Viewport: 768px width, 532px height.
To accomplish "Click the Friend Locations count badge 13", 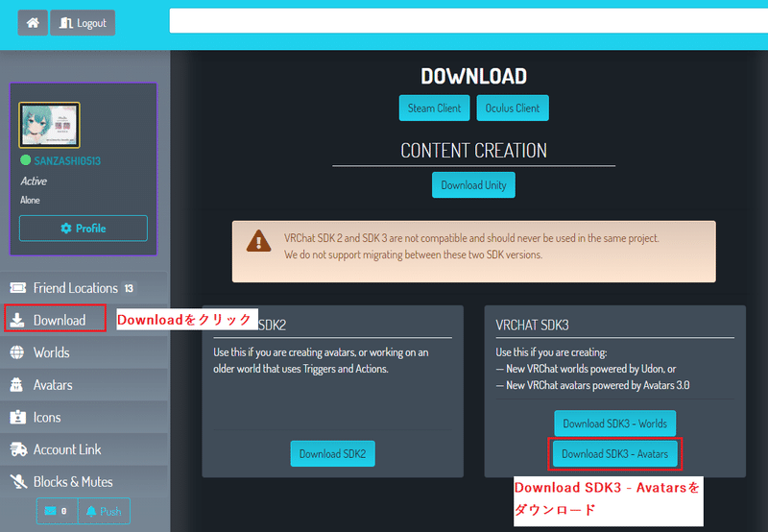I will click(x=129, y=288).
